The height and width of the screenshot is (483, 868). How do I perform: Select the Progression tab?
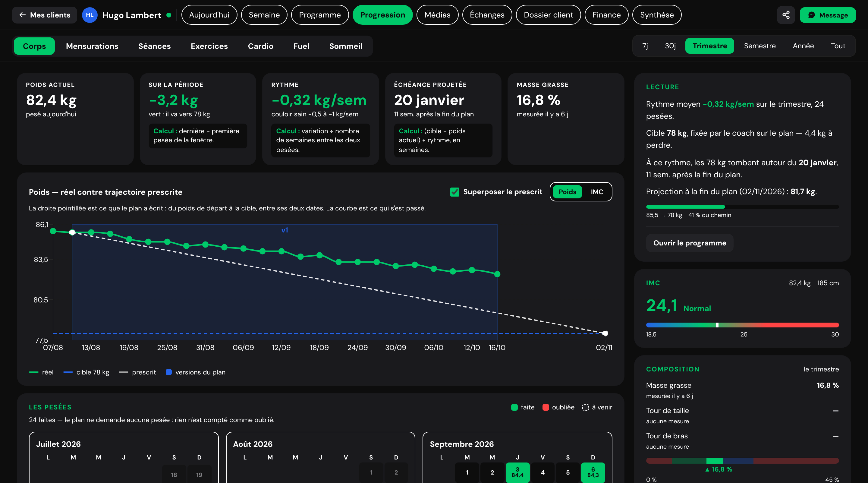382,15
